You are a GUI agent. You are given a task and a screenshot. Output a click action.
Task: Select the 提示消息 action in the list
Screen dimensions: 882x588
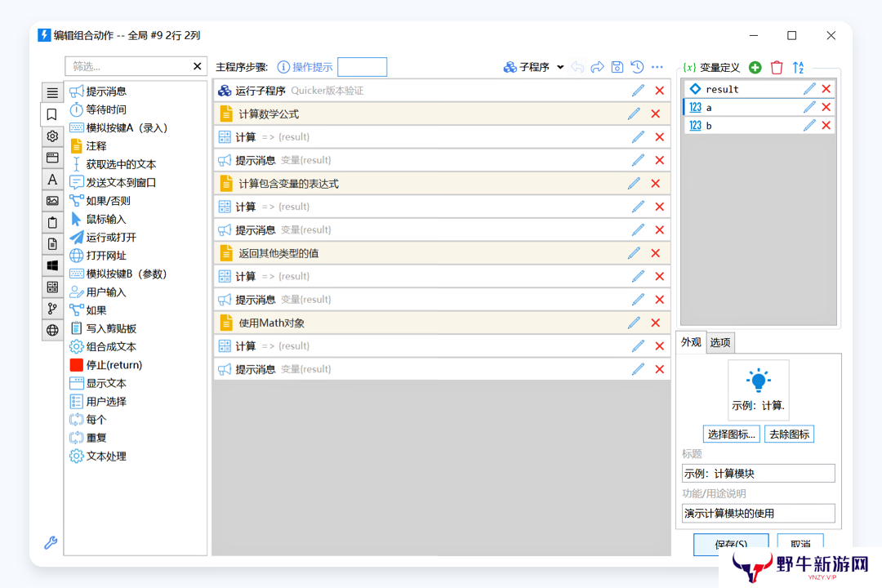(99, 91)
